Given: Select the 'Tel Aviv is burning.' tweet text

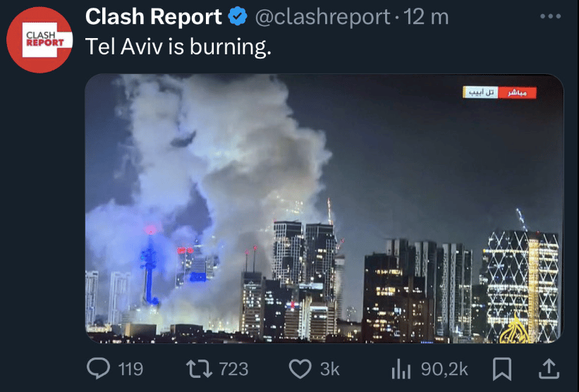Looking at the screenshot, I should pos(178,47).
